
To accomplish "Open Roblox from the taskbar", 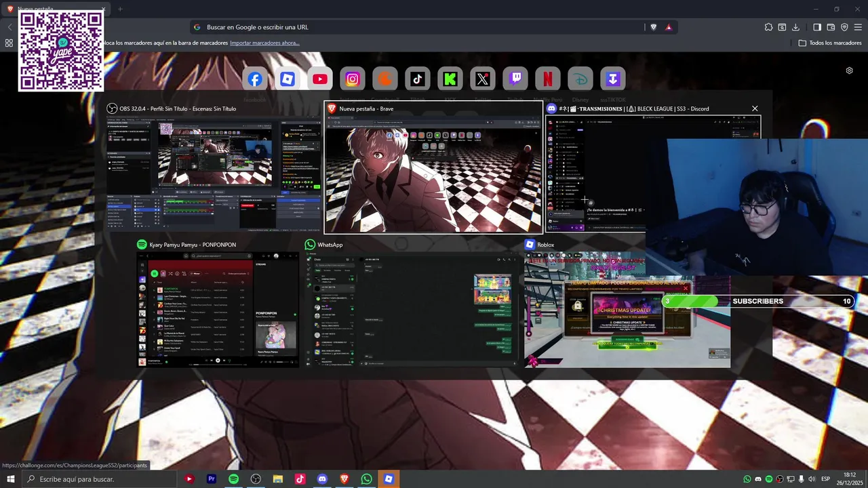I will coord(389,479).
